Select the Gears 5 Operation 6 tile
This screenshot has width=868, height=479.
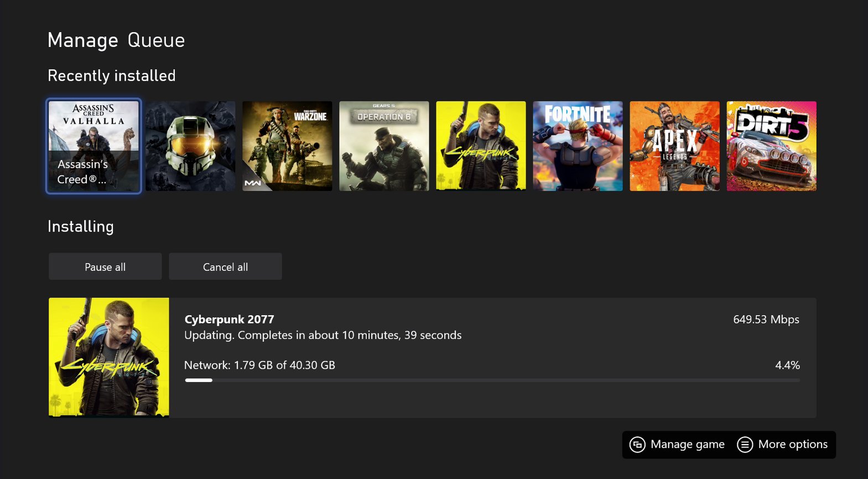coord(384,146)
